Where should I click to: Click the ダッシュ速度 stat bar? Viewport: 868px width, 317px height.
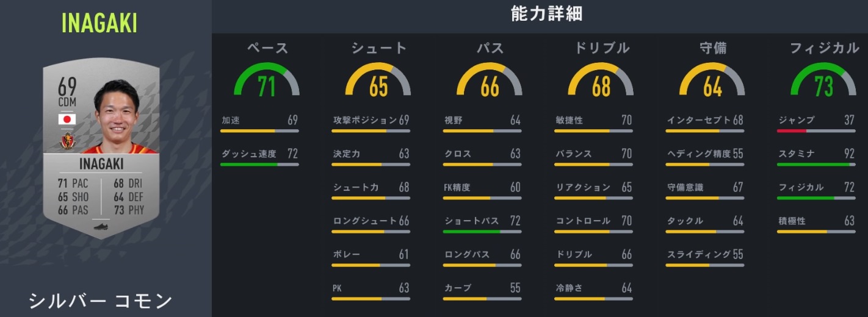259,165
